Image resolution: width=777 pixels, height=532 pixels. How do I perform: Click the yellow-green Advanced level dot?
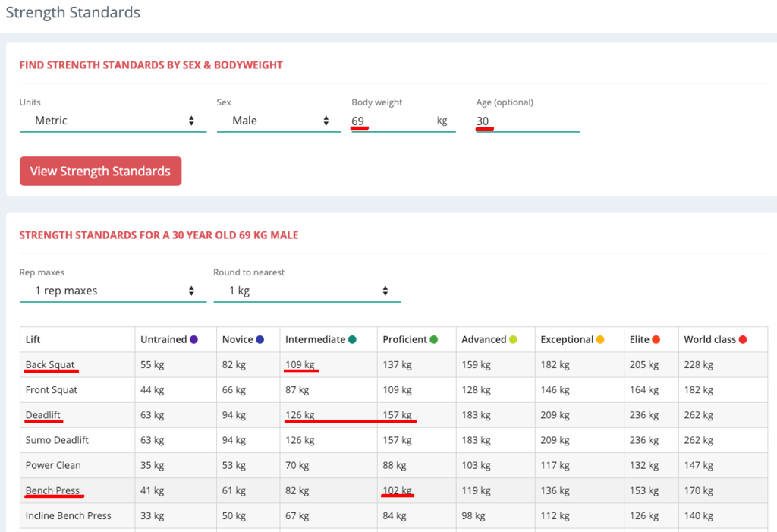coord(513,340)
